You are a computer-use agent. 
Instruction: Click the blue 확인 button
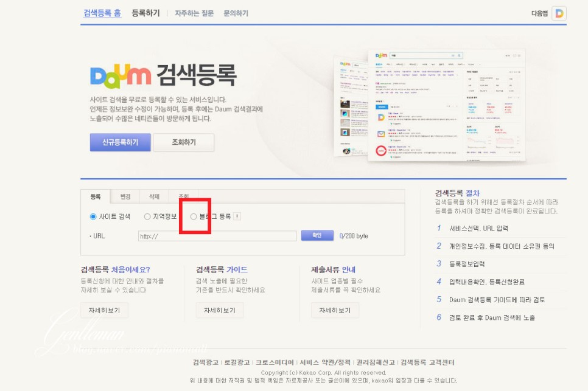click(317, 235)
